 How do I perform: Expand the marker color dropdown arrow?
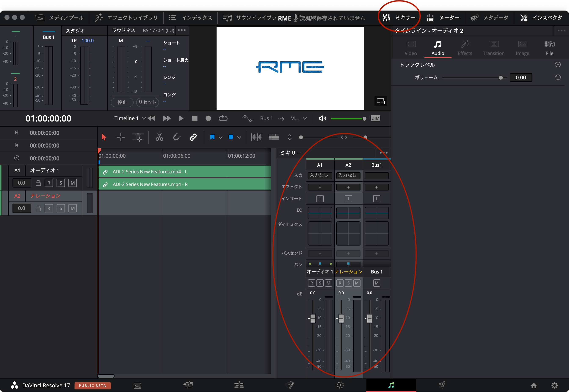tap(239, 138)
